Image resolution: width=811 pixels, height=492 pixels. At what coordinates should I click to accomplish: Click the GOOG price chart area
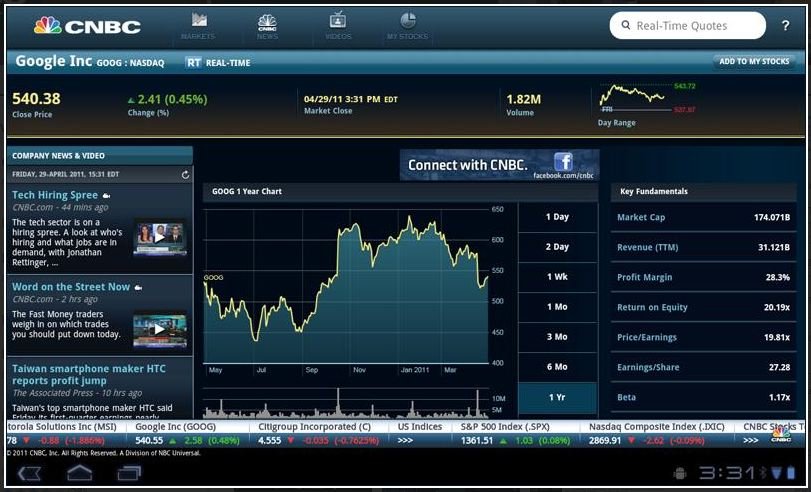coord(346,286)
